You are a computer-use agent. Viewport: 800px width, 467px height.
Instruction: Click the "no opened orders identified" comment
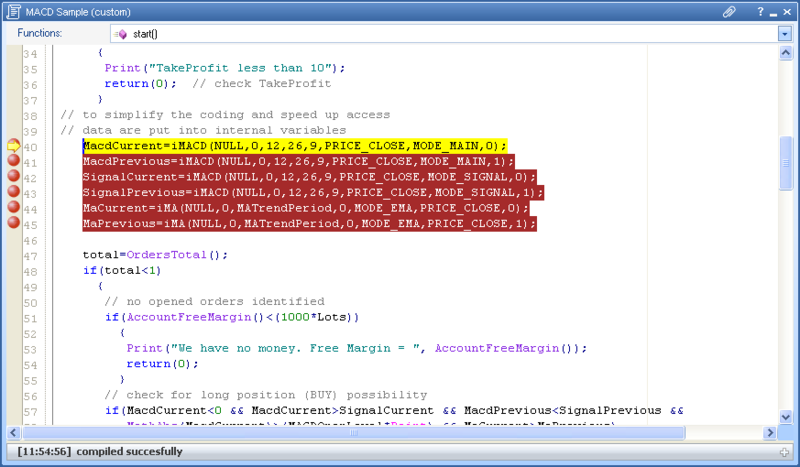tap(215, 302)
